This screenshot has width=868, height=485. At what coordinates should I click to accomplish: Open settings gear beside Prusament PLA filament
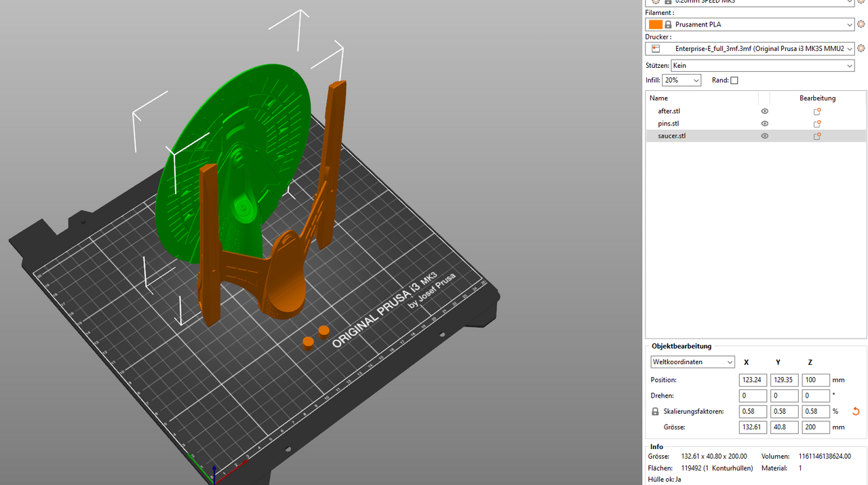click(x=861, y=24)
